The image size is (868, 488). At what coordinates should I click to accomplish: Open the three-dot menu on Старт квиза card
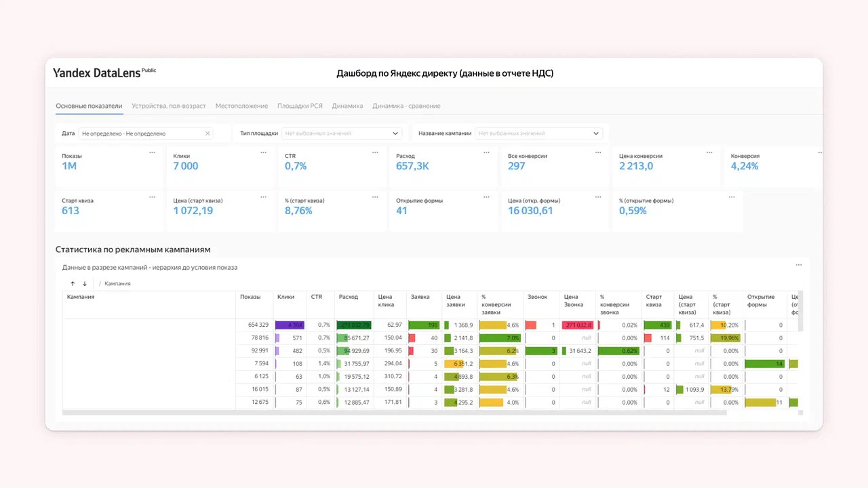[x=152, y=197]
